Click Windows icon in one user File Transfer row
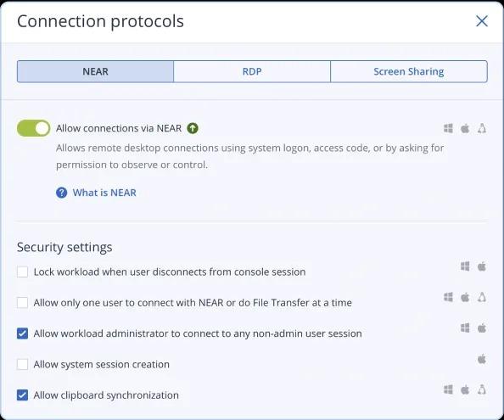The width and height of the screenshot is (504, 420). coord(448,297)
